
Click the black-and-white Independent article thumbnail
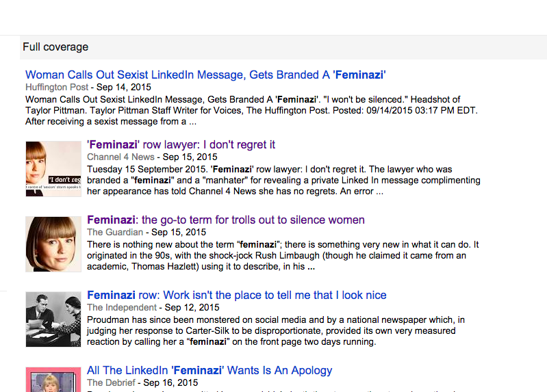pos(53,319)
